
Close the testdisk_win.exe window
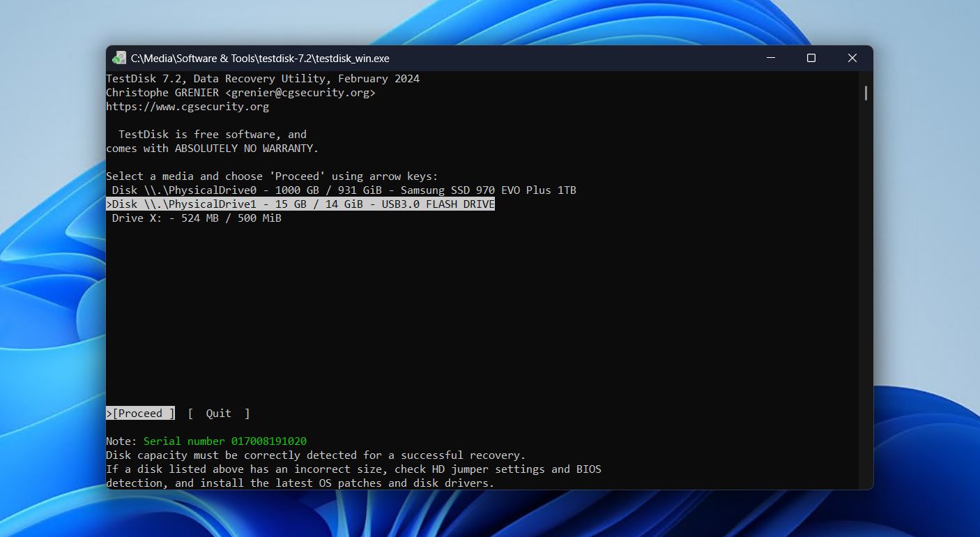click(852, 59)
